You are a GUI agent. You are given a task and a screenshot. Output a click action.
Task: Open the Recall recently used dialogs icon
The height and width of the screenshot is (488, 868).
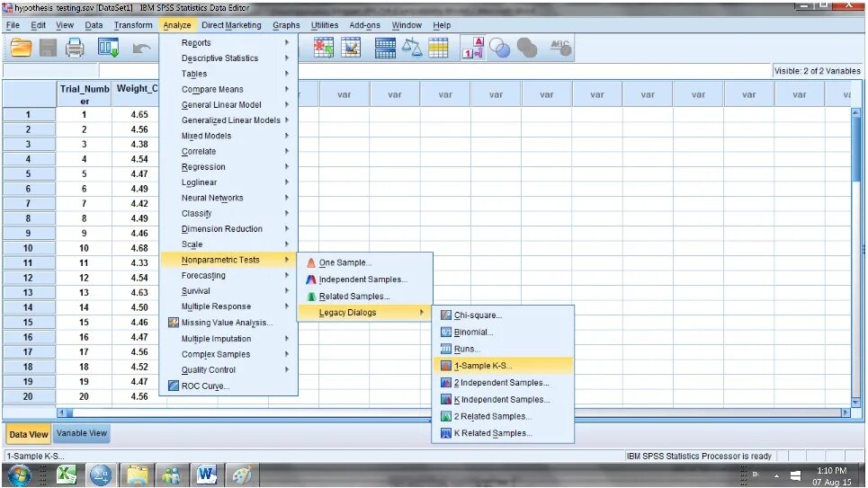coord(108,49)
